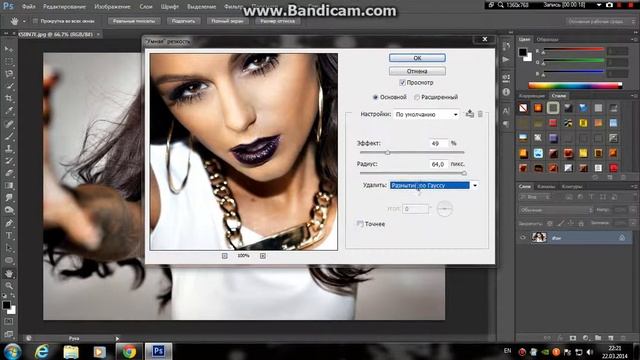Screen dimensions: 640x360
Task: Open the workspace switcher dropdown
Action: tap(600, 21)
